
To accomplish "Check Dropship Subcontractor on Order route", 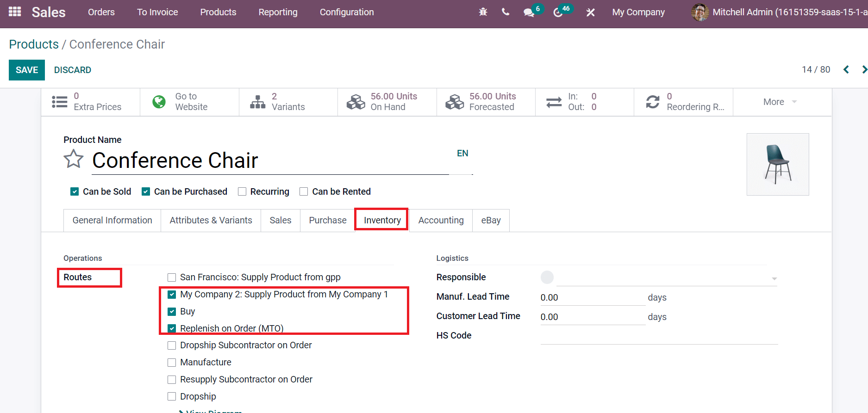I will (x=172, y=345).
